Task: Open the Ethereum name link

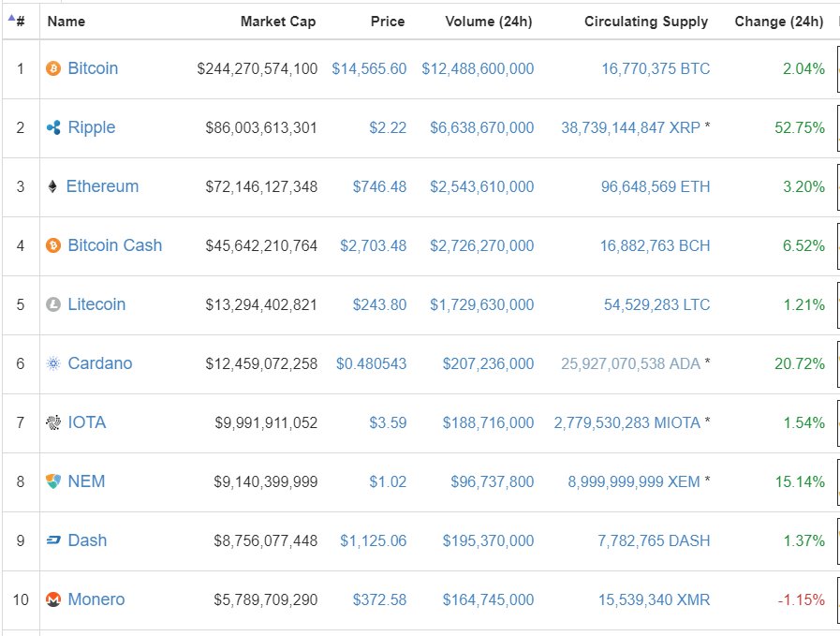Action: coord(102,186)
